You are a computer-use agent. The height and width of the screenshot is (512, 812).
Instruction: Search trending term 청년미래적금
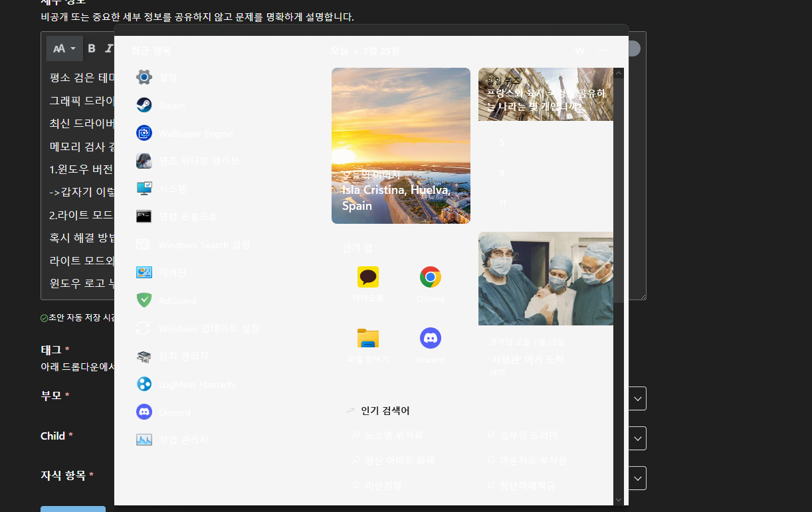click(521, 486)
